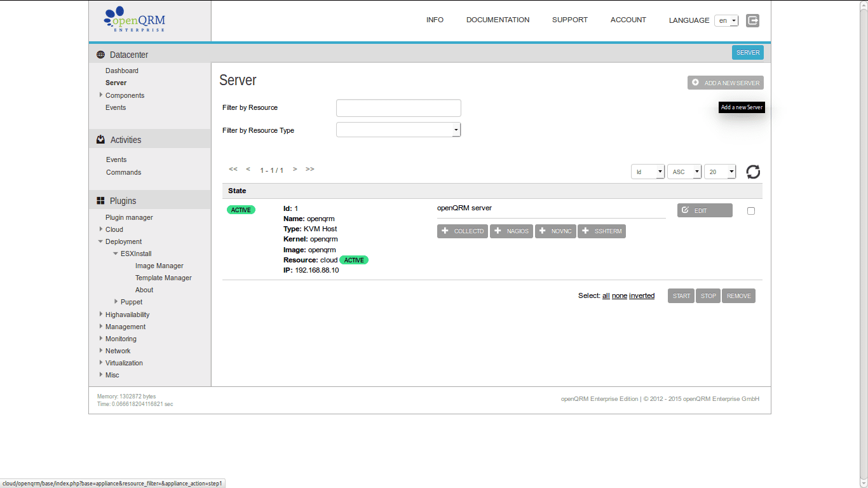Click the State column header

click(237, 191)
